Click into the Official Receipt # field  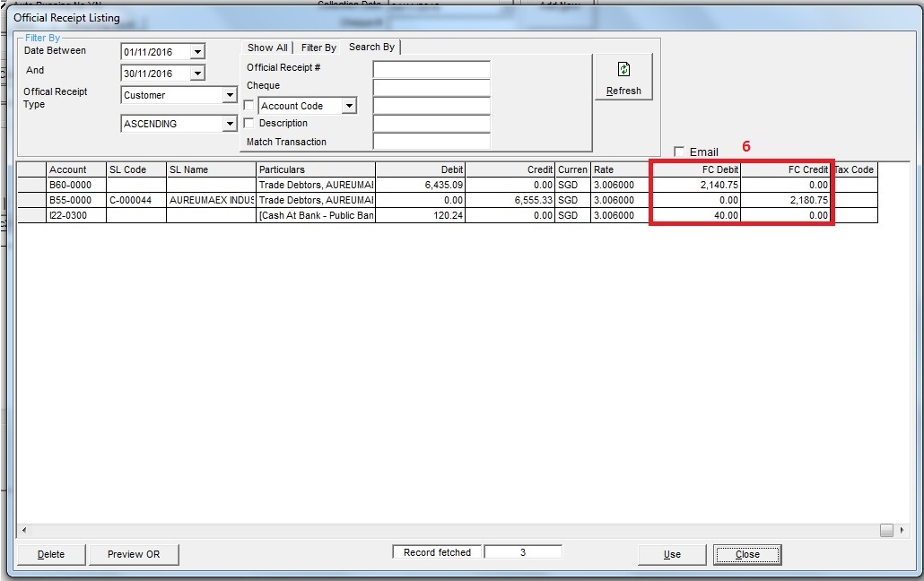(431, 69)
